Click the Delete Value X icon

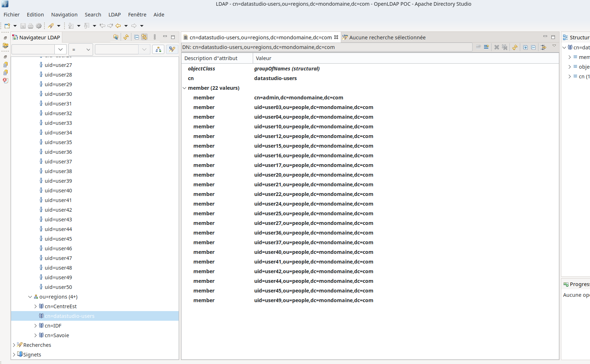coord(497,47)
